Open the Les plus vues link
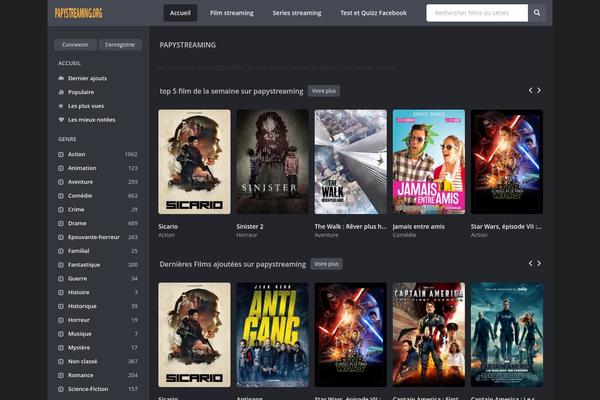The width and height of the screenshot is (600, 400). coord(86,106)
